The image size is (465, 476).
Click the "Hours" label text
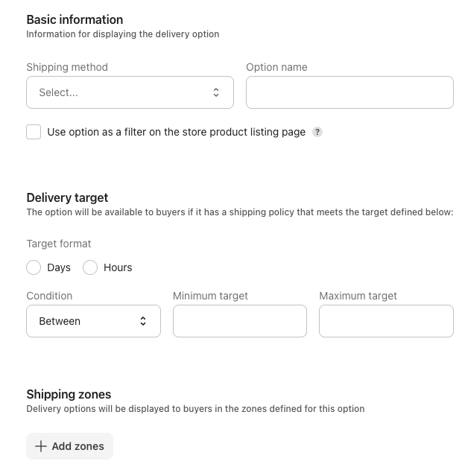pos(118,267)
